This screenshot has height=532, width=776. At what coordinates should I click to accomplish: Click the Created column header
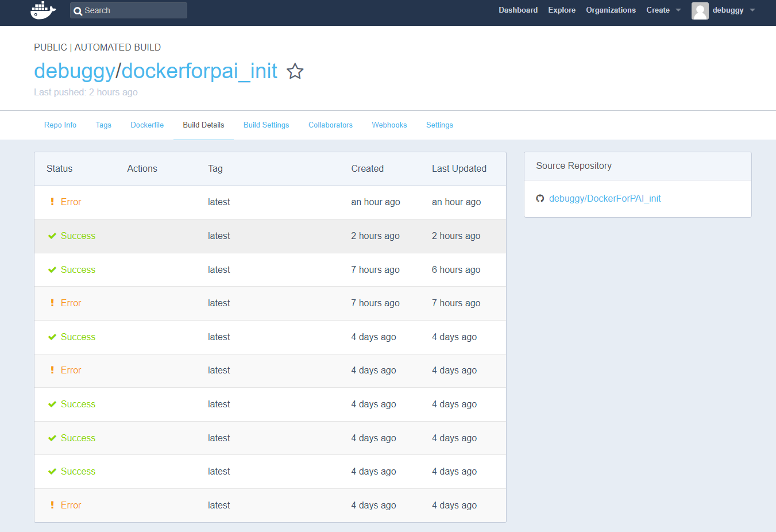pos(367,168)
